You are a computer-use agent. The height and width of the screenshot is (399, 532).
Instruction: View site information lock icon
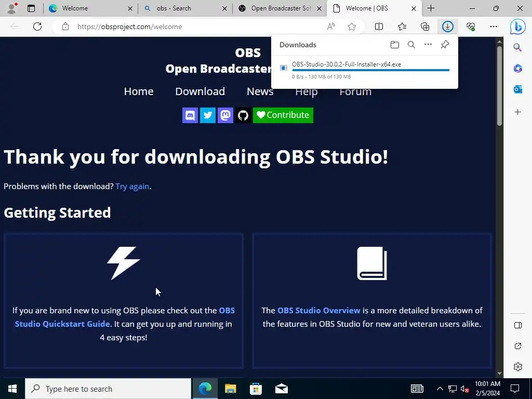[65, 26]
